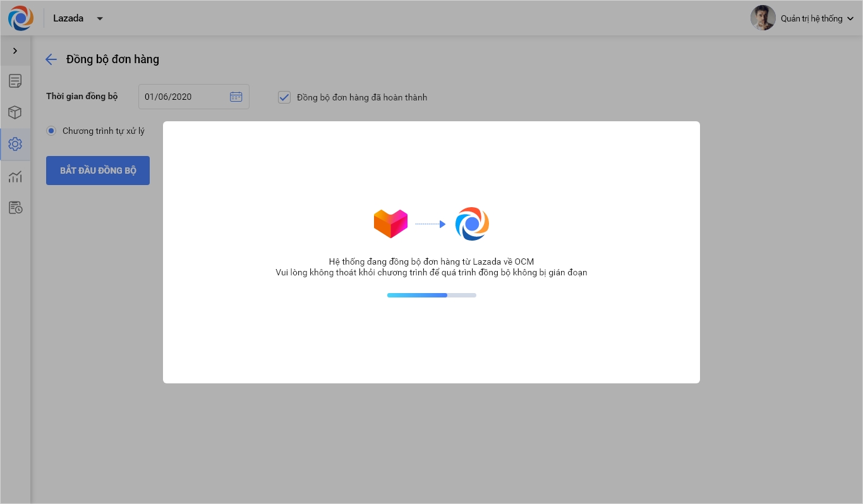Toggle 'Đồng bộ đơn hàng đã hoàn thành' checkbox
863x504 pixels.
[284, 97]
